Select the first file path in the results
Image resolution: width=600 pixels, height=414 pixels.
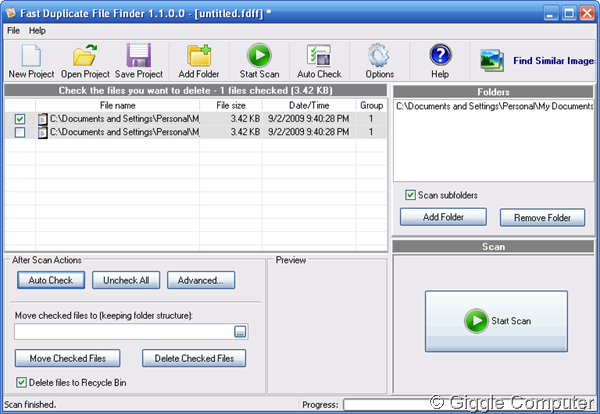click(125, 119)
